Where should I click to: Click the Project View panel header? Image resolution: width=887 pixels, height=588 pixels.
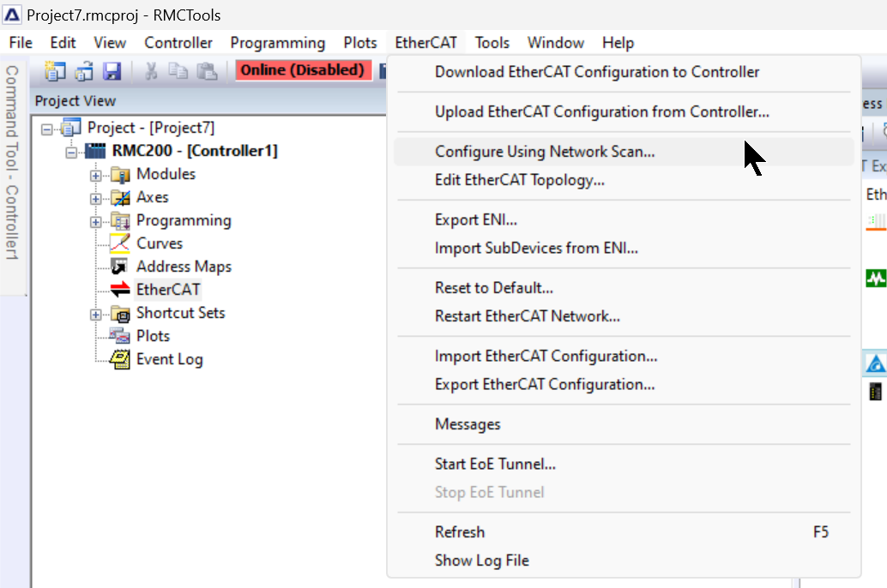pyautogui.click(x=208, y=101)
